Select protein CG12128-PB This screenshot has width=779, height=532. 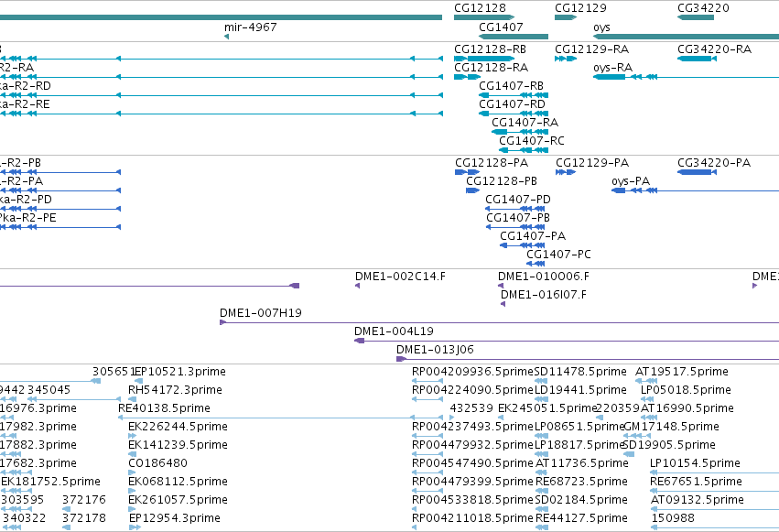pyautogui.click(x=502, y=180)
